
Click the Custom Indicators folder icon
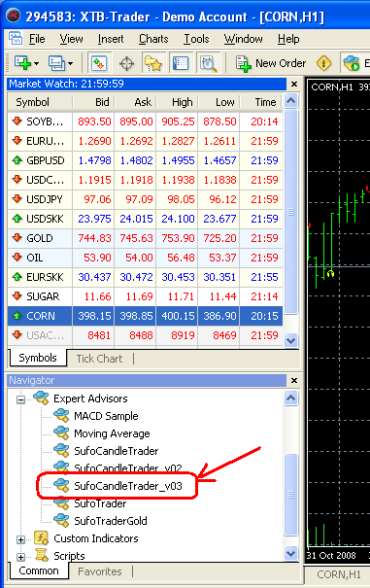pos(41,538)
